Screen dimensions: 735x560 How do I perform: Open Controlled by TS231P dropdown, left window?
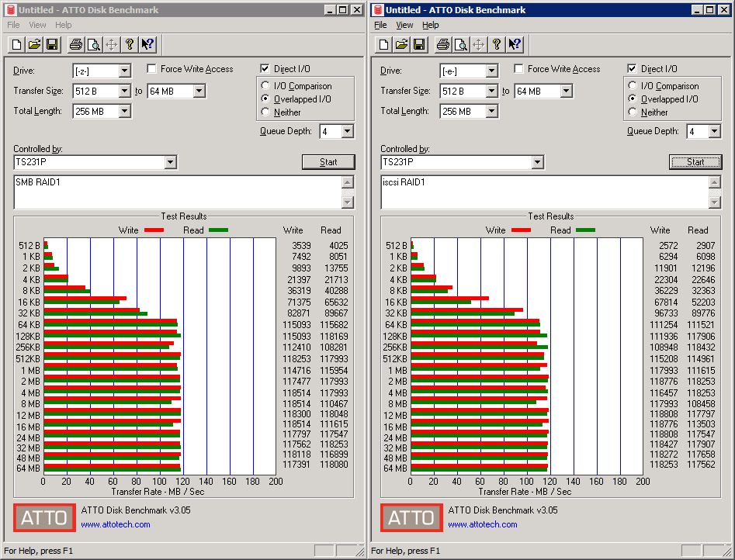tap(170, 162)
